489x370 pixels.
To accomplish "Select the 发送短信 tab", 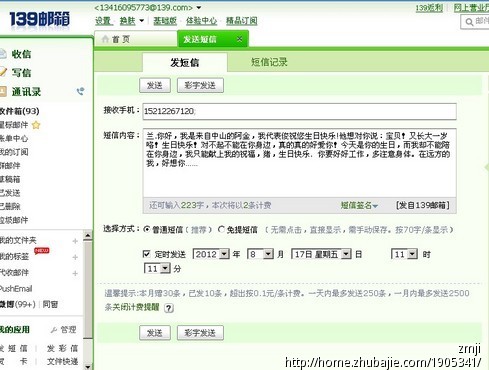I will pos(213,39).
